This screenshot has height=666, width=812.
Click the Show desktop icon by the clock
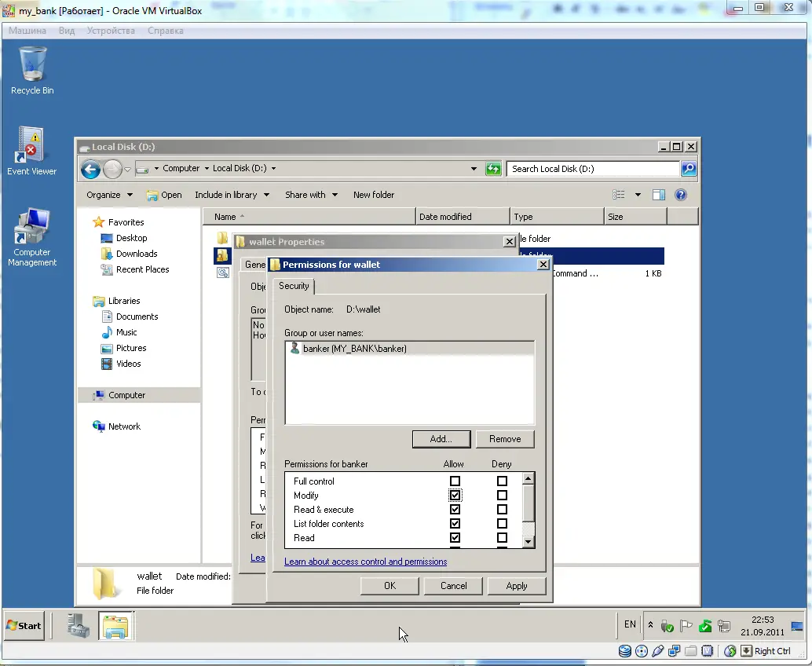coord(797,626)
